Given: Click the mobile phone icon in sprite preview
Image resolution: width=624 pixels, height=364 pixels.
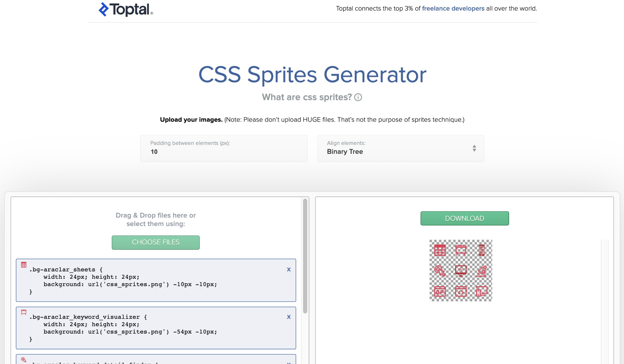Looking at the screenshot, I should coord(482,250).
